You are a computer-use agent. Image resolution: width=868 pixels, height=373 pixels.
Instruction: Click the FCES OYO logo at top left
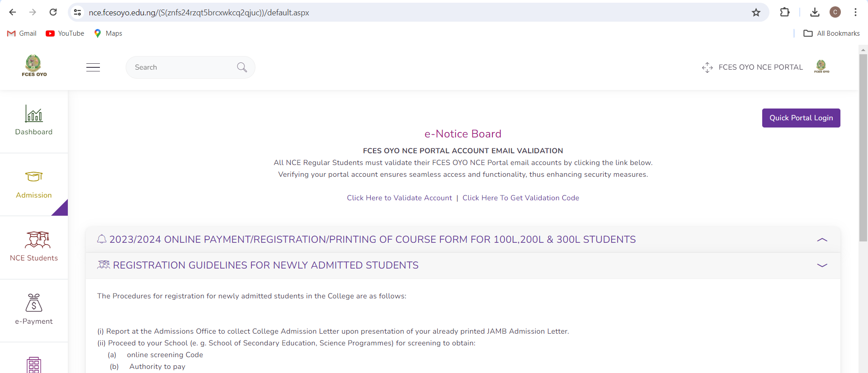click(x=34, y=66)
